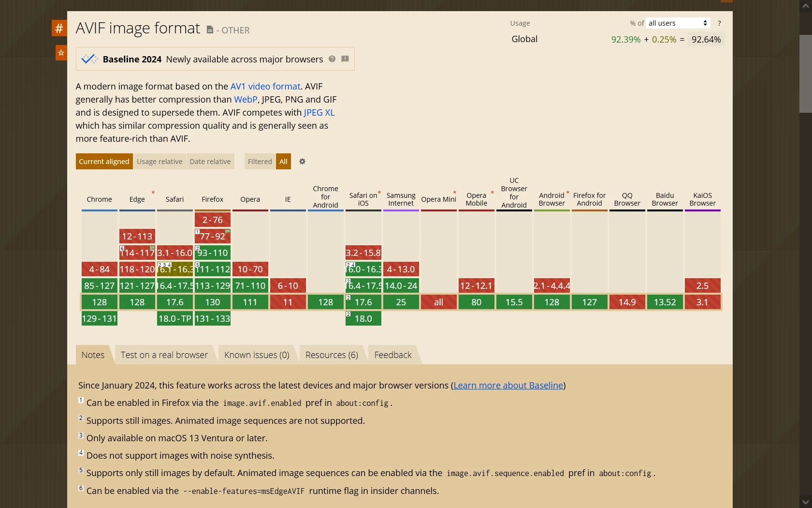
Task: Open Learn more about Baseline link
Action: [x=508, y=386]
